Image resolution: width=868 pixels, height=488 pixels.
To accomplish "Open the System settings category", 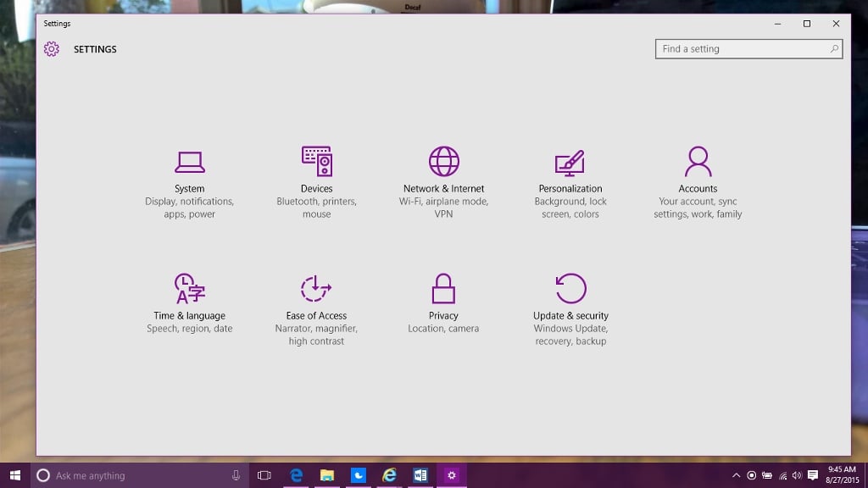I will [x=189, y=184].
